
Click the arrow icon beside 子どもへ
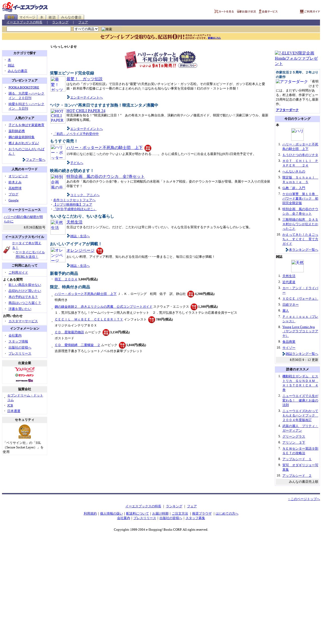68,163
